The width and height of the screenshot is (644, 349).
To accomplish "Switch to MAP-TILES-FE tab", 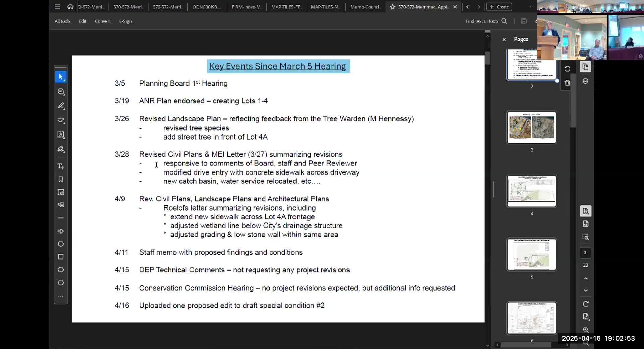I will (x=286, y=7).
